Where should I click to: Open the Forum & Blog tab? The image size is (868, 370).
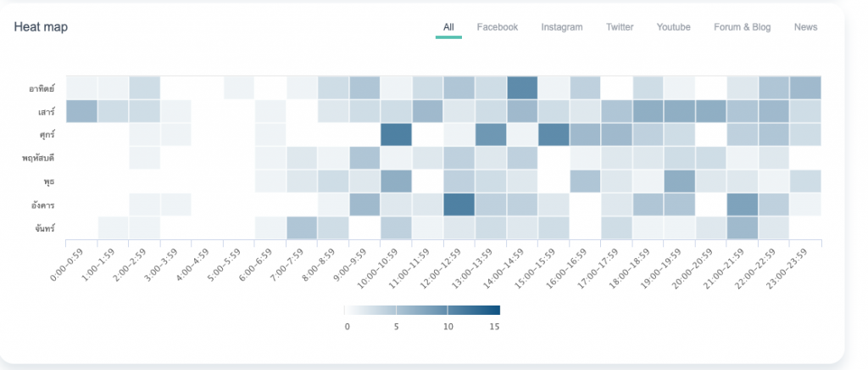[x=742, y=27]
